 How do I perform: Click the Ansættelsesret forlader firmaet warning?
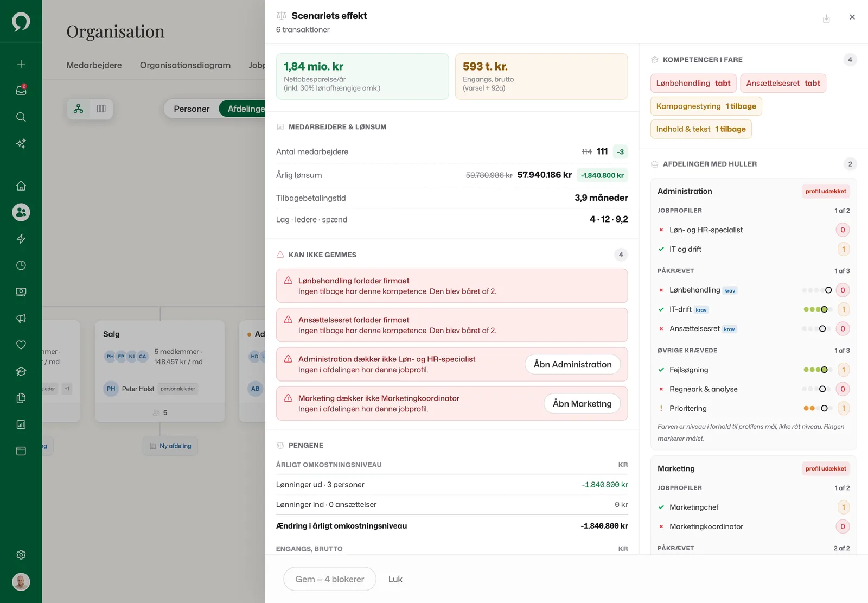click(452, 325)
